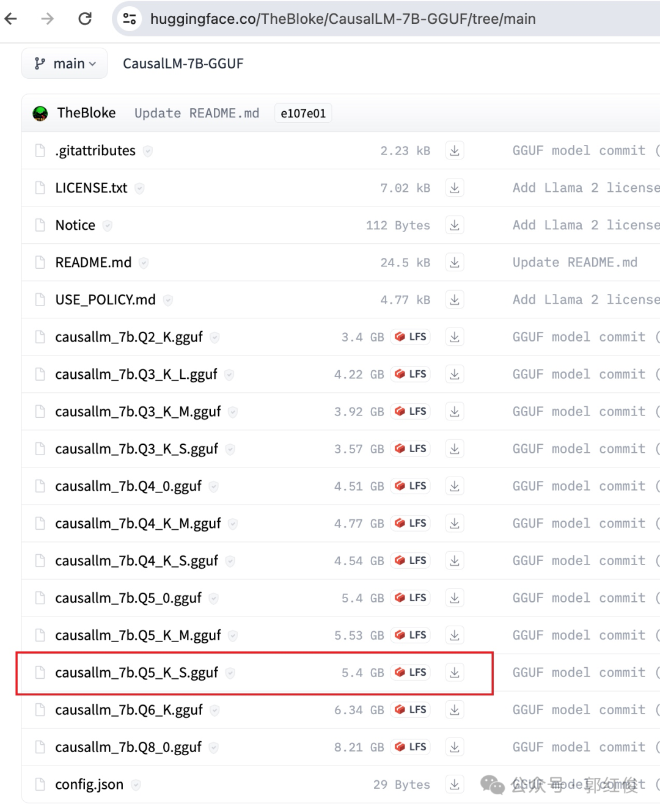Click the browser back arrow

(11, 19)
